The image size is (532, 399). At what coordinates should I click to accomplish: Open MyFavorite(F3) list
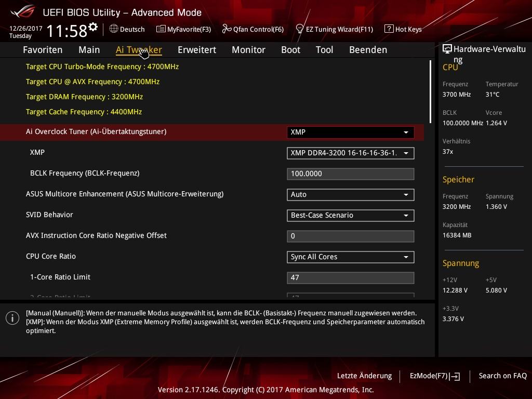coord(183,29)
